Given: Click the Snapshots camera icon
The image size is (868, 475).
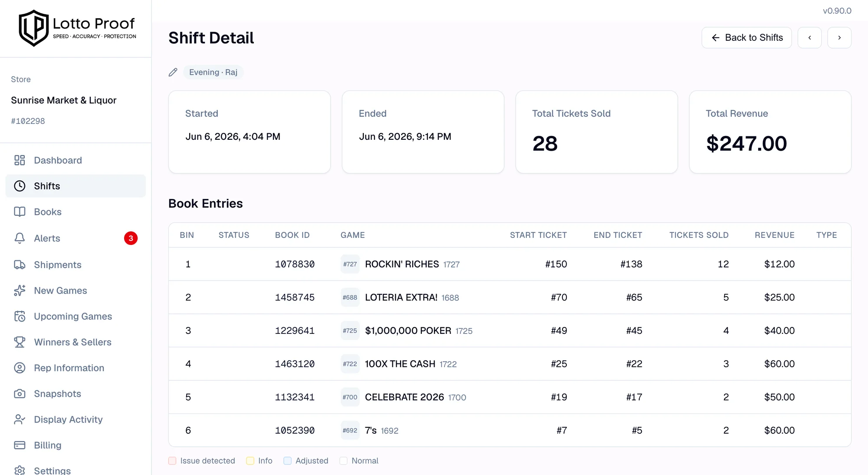Looking at the screenshot, I should coord(20,393).
